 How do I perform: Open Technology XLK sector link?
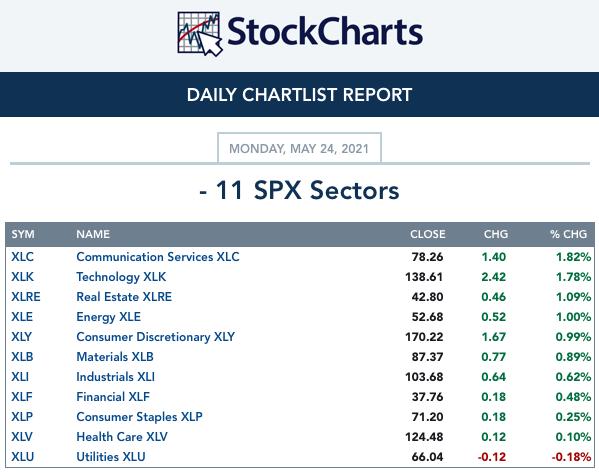(x=121, y=277)
